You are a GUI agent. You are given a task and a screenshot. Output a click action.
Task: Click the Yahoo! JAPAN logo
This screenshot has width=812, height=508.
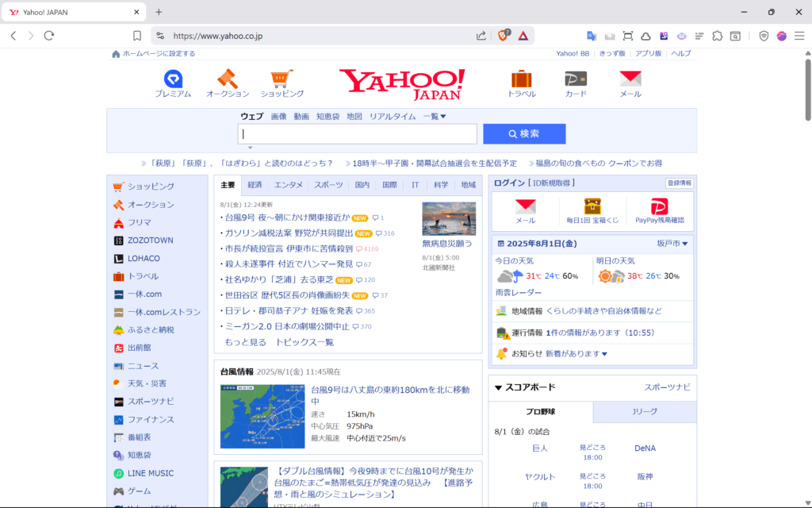402,84
